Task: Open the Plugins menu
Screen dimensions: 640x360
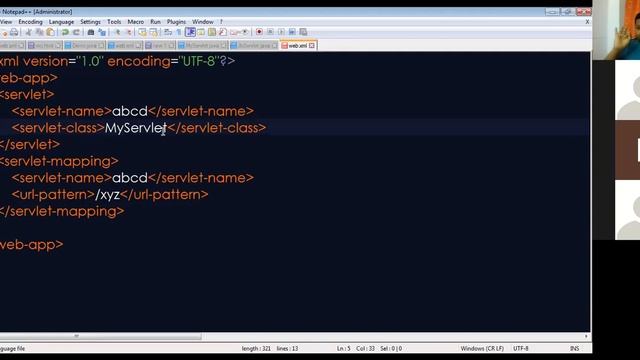Action: click(x=176, y=22)
